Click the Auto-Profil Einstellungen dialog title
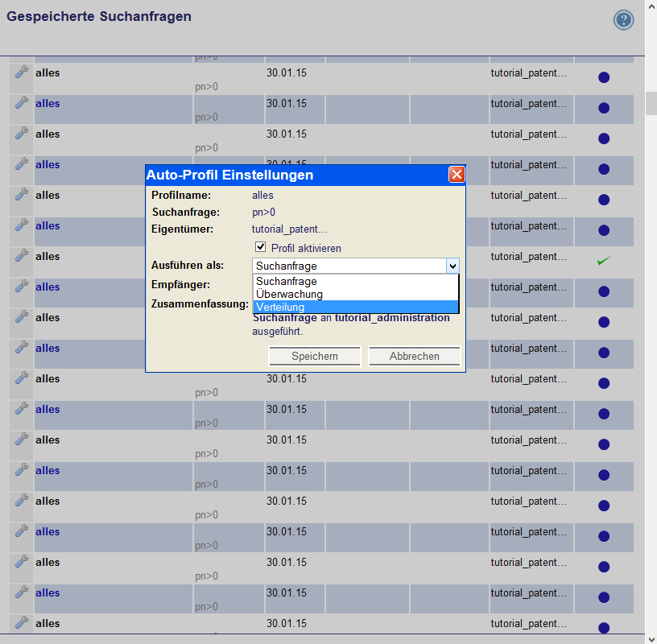The width and height of the screenshot is (657, 644). click(x=229, y=175)
